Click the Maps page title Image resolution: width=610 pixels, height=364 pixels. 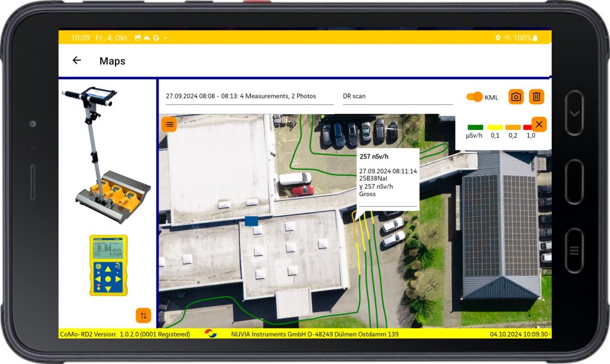(113, 61)
